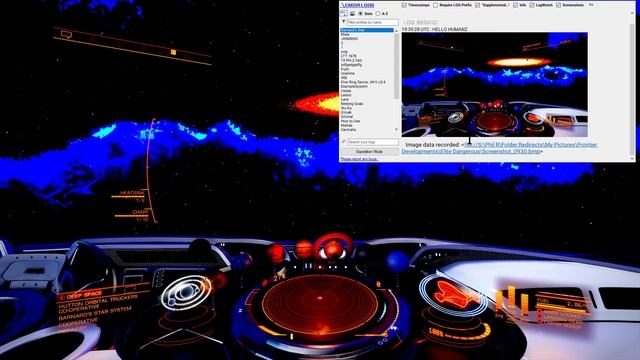Click the filter funnel icon

coord(344,22)
